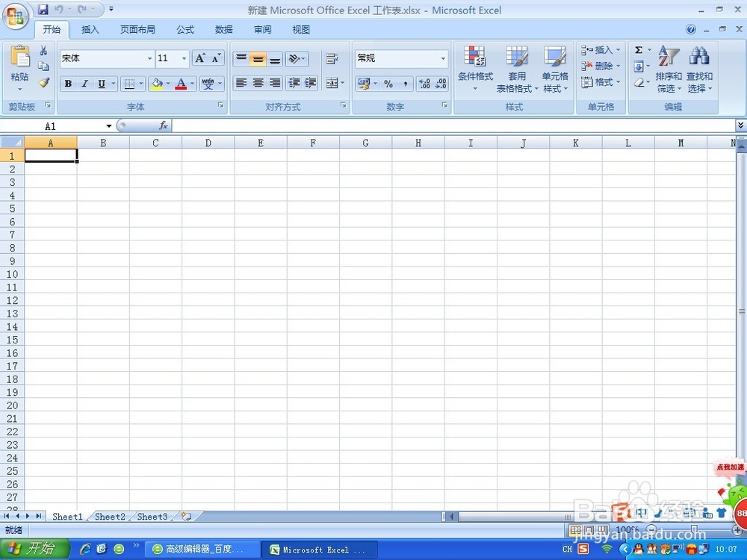Open the Name Box dropdown arrow
Viewport: 747px width, 560px height.
click(109, 125)
